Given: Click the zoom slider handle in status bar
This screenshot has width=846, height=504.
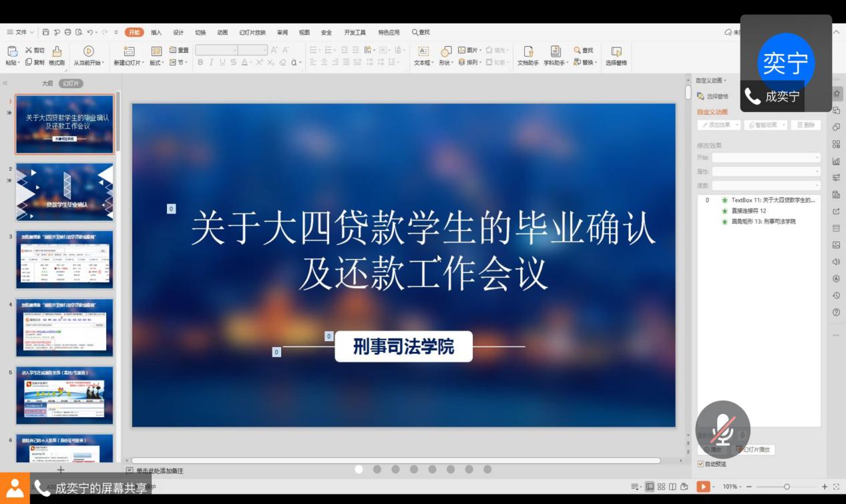Looking at the screenshot, I should tap(787, 487).
